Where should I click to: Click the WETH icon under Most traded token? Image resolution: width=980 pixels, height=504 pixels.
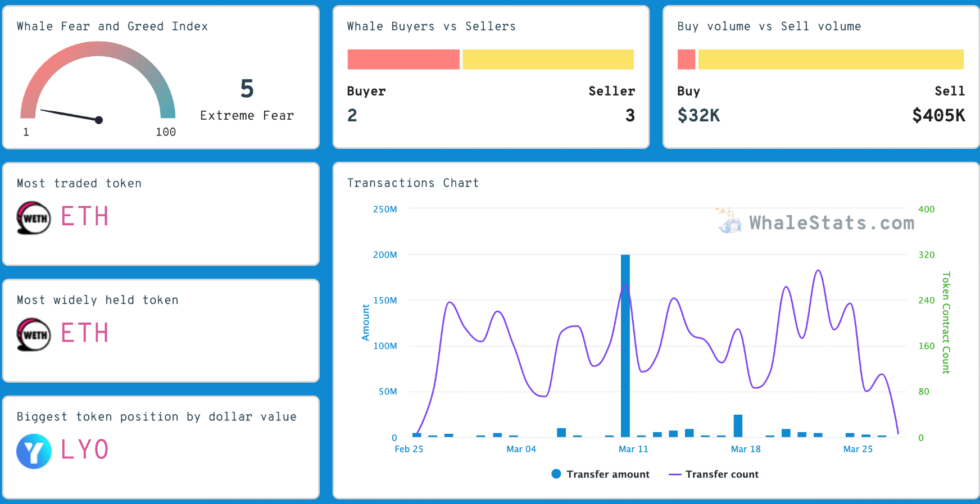pyautogui.click(x=34, y=217)
